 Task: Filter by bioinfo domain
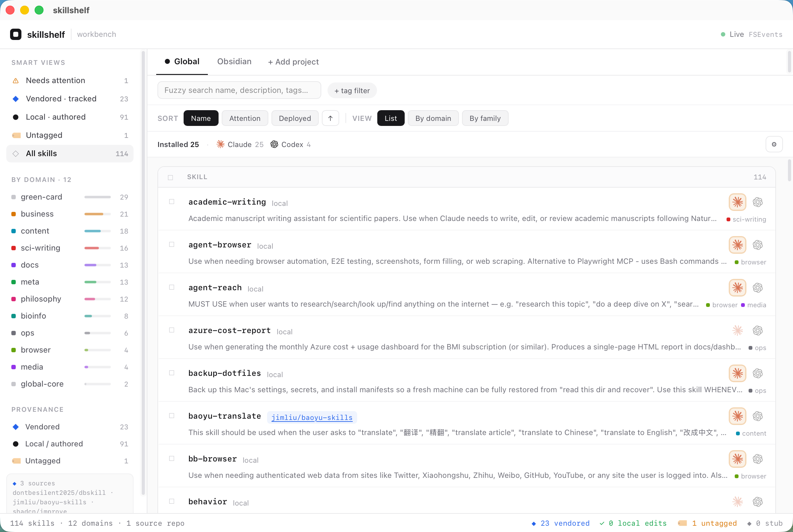[70, 316]
